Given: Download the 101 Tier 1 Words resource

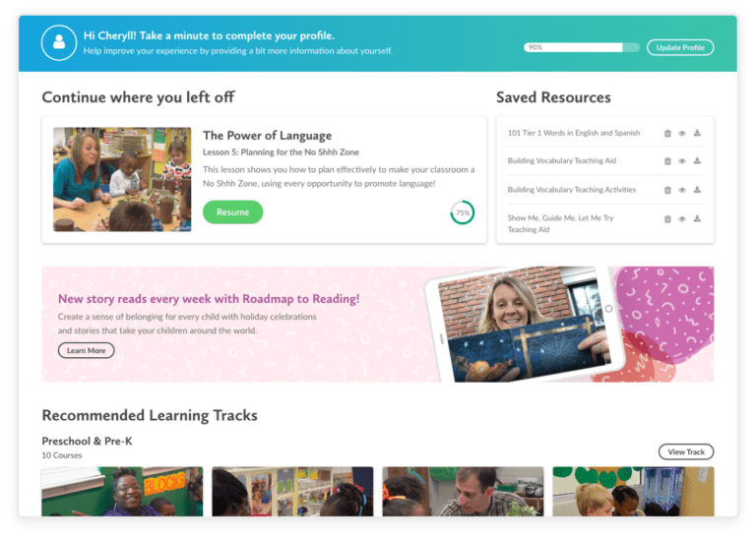Looking at the screenshot, I should click(697, 133).
